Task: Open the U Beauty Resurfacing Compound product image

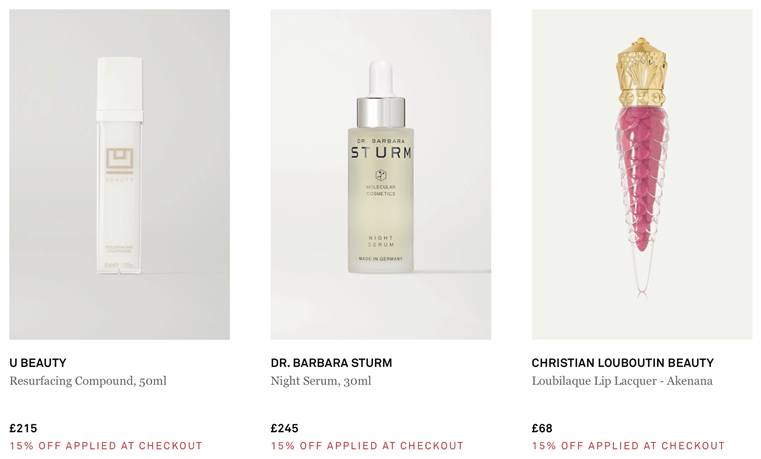Action: pos(119,174)
